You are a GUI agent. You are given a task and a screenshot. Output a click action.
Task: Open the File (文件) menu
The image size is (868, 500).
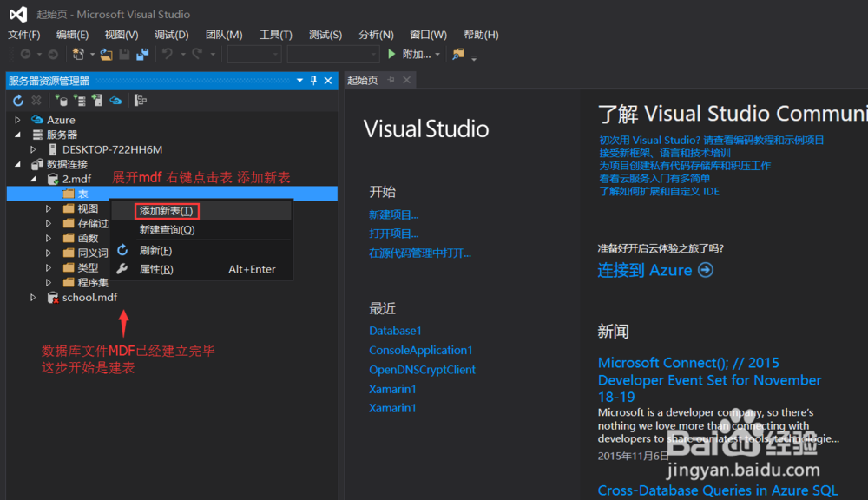coord(23,35)
